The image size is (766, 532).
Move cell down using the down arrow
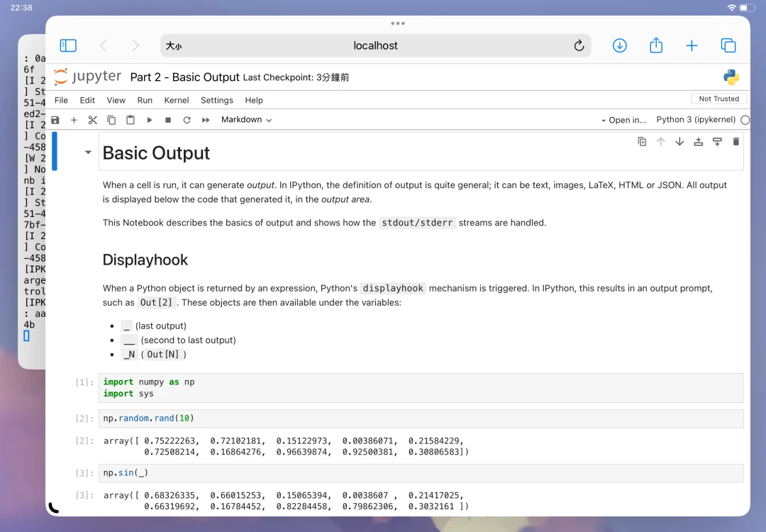[x=679, y=142]
